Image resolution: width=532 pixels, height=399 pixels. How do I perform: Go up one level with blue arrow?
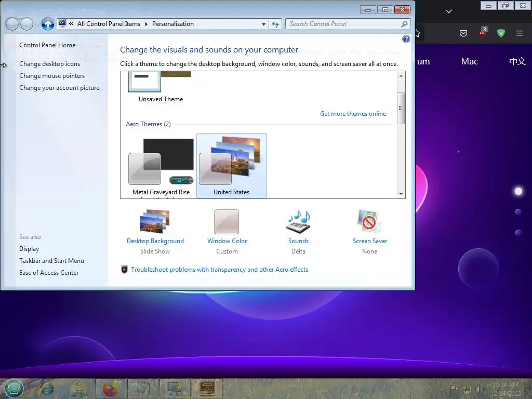coord(48,24)
